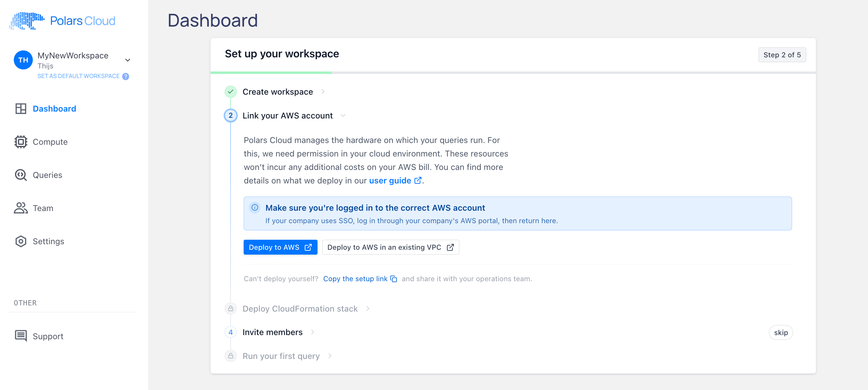Click the Run your first query lock icon
The image size is (868, 390).
231,356
